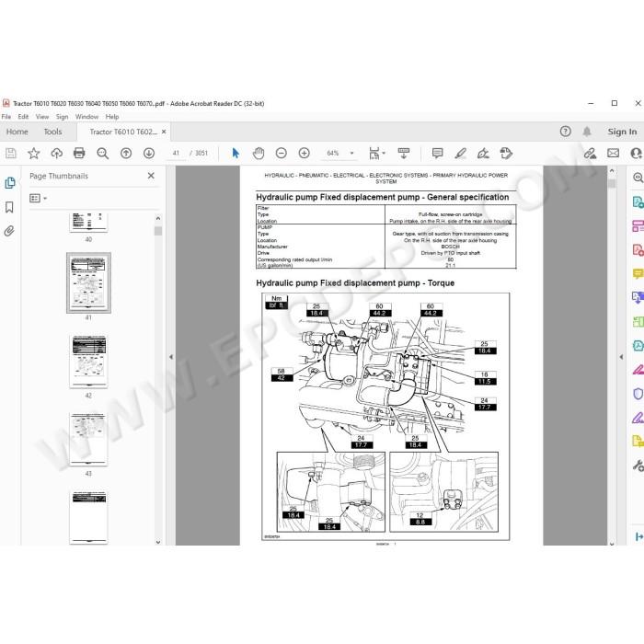This screenshot has height=644, width=644.
Task: Select page 43 thumbnail
Action: [x=88, y=440]
